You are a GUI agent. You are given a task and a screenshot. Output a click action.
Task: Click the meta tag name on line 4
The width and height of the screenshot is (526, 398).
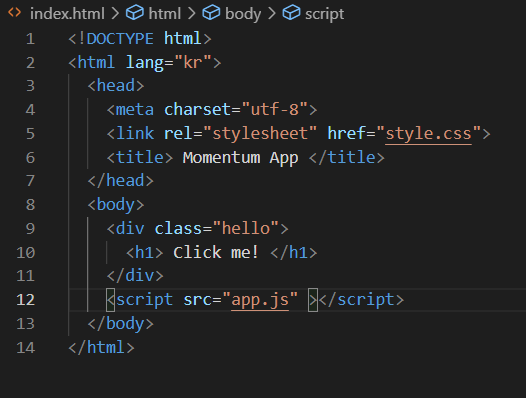135,110
